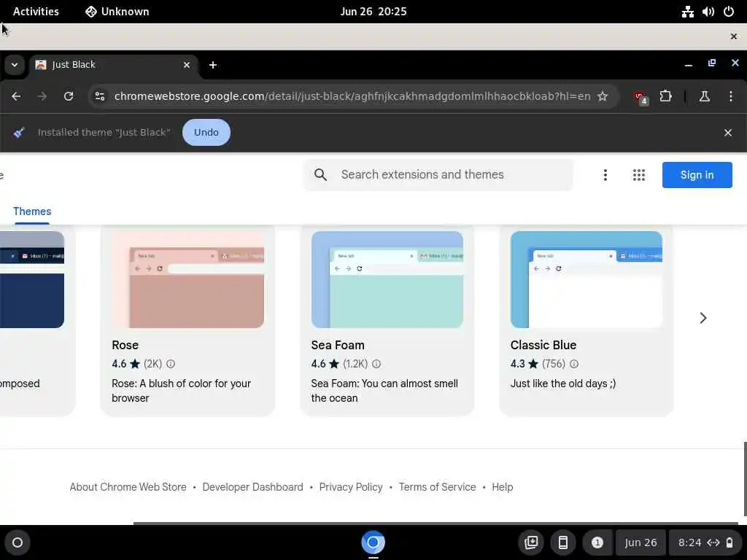Open the screen capture tray icon
This screenshot has height=560, width=747.
coord(531,542)
